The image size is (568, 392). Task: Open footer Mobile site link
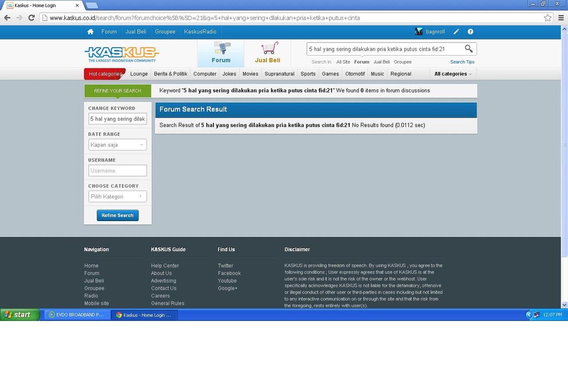tap(97, 303)
